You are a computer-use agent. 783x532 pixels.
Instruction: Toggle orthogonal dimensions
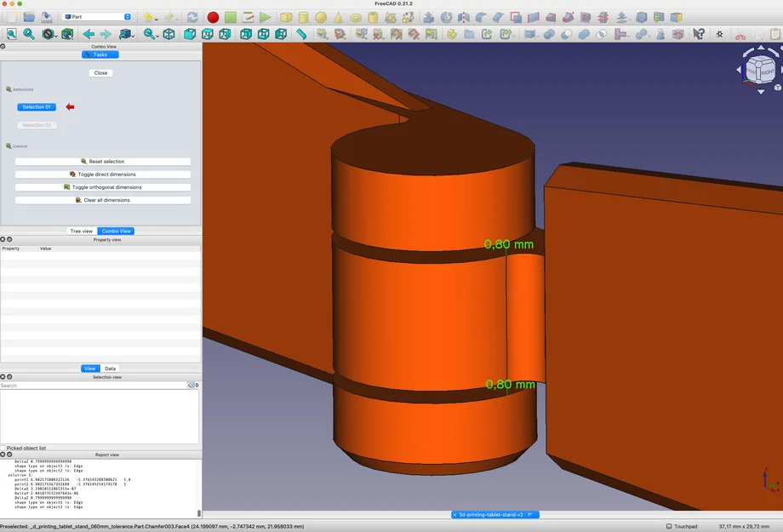(103, 187)
